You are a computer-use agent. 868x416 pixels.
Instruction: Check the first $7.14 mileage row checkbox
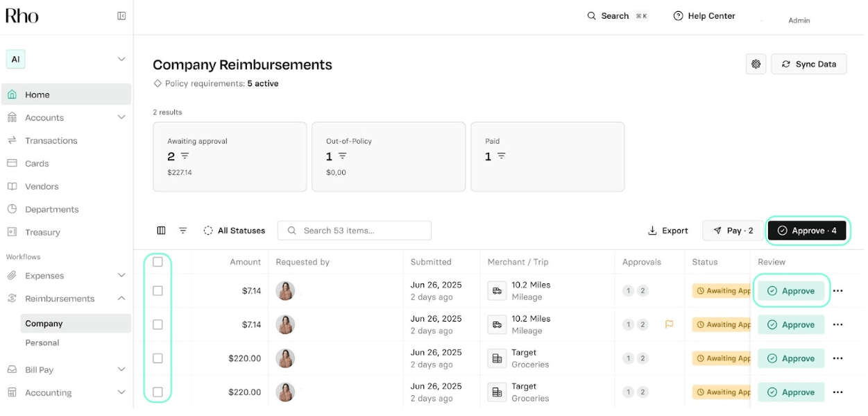click(x=158, y=291)
